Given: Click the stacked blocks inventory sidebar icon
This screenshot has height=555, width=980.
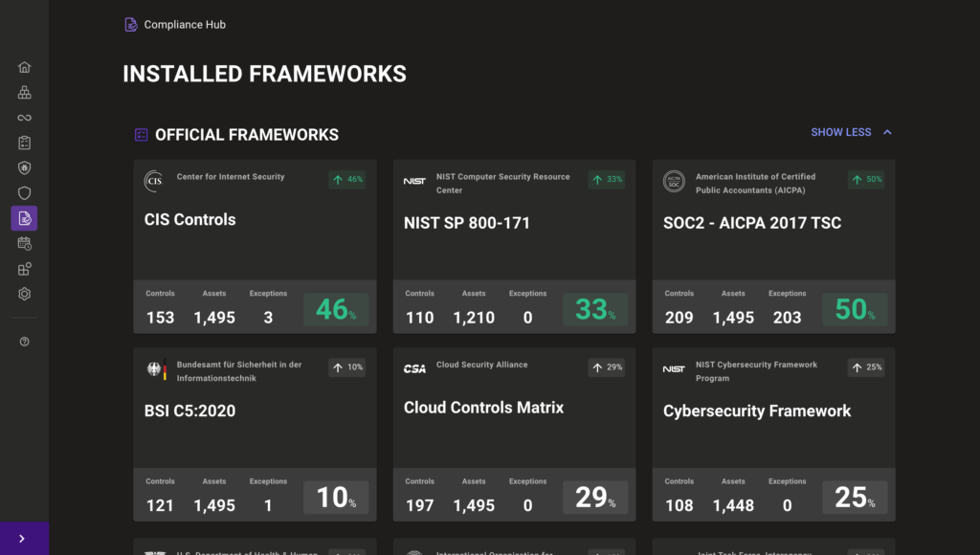Looking at the screenshot, I should tap(24, 93).
